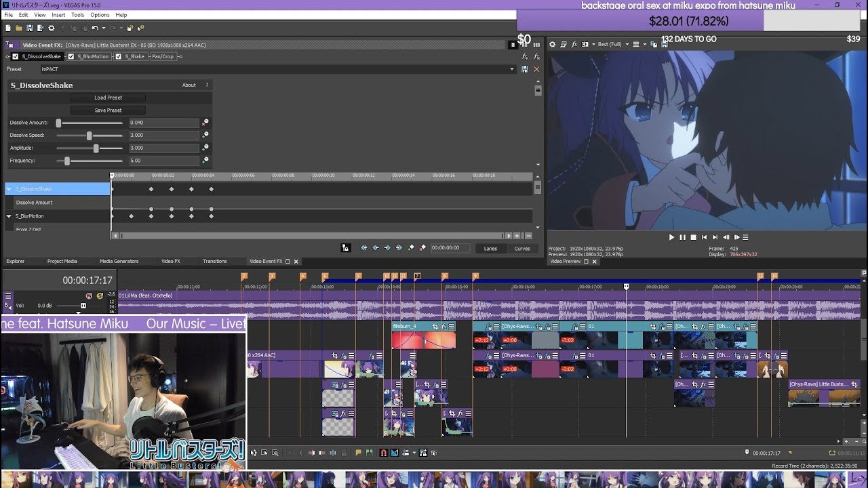Toggle the S_Shake effect checkbox
Screen dimensions: 868x488
pos(119,56)
